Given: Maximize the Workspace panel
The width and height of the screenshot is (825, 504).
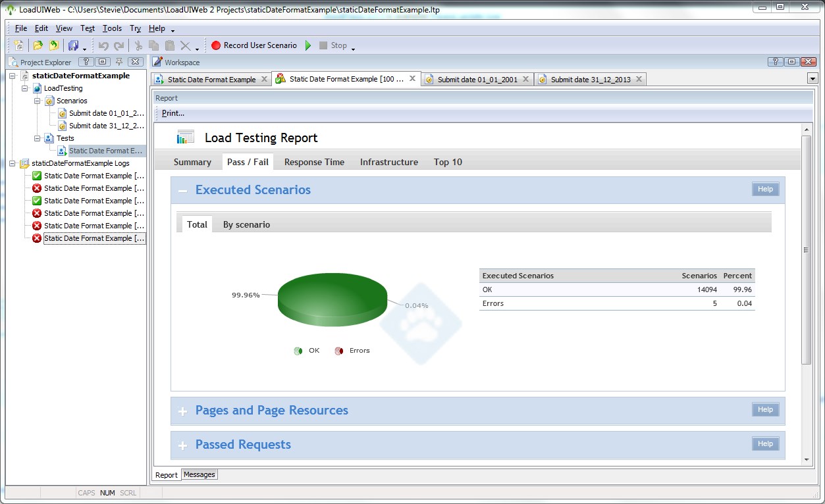Looking at the screenshot, I should pos(791,62).
